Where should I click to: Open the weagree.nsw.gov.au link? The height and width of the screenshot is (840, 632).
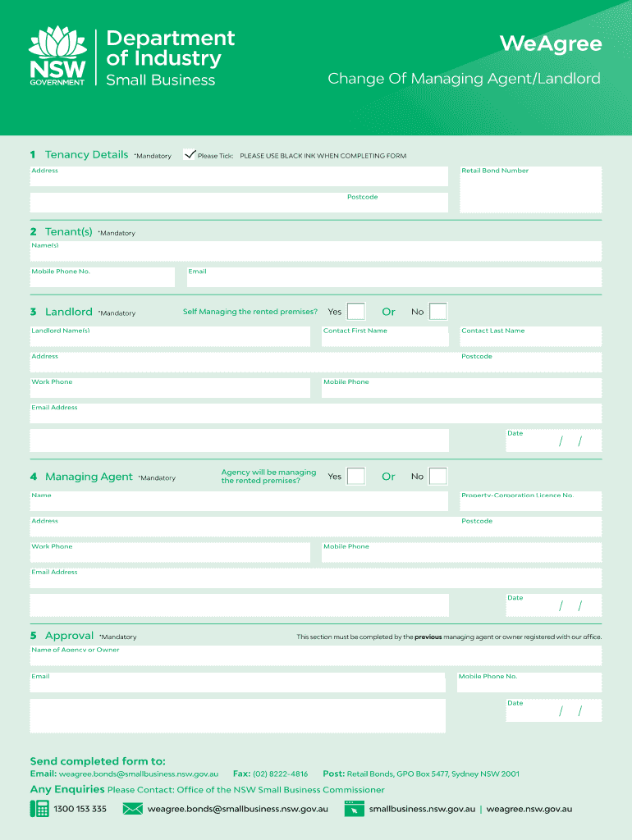click(529, 809)
